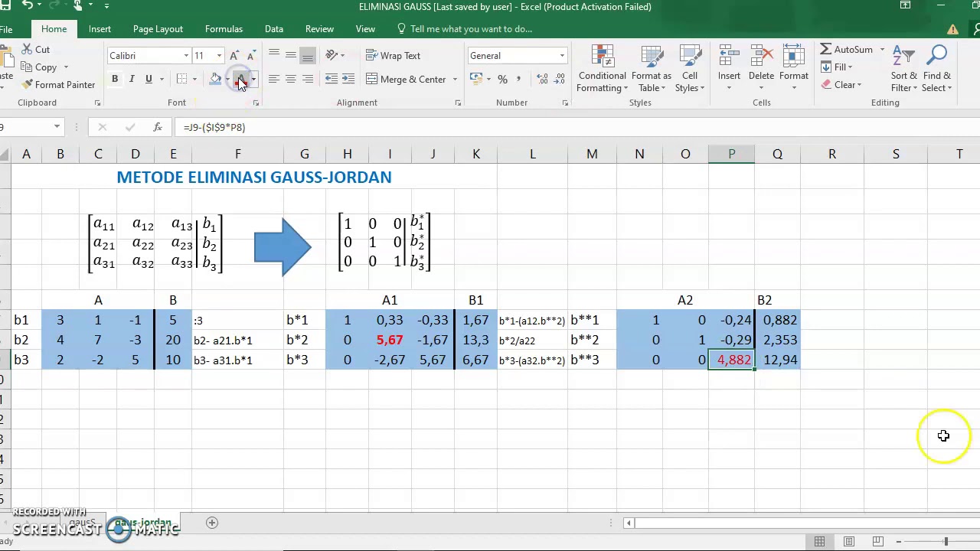Apply fill color bucket icon

click(x=215, y=79)
